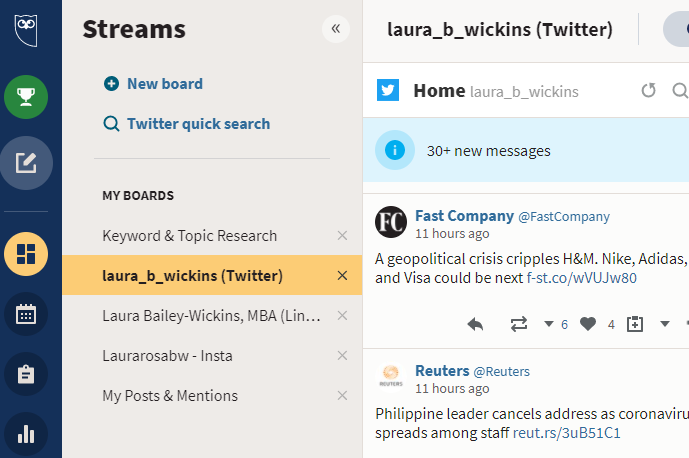689x458 pixels.
Task: Open the Hootsuite owl logo home
Action: click(26, 30)
